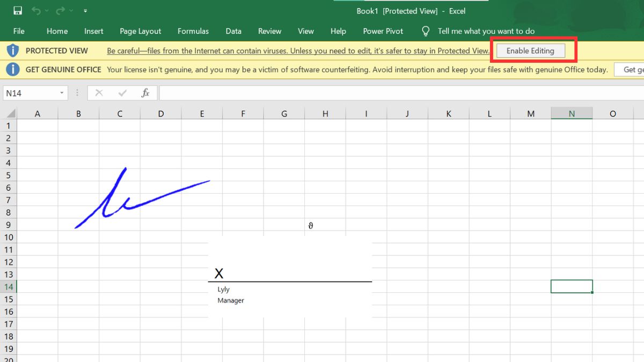Click the Protected View warning message link
The height and width of the screenshot is (362, 644).
point(298,51)
